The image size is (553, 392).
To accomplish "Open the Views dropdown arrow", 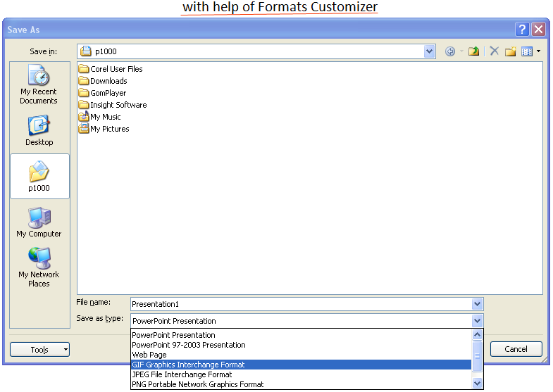I will coord(539,51).
